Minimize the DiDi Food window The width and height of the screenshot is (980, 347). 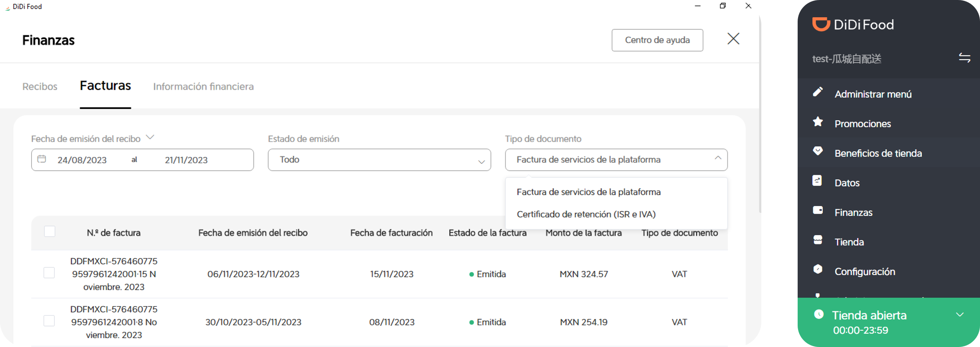point(697,6)
